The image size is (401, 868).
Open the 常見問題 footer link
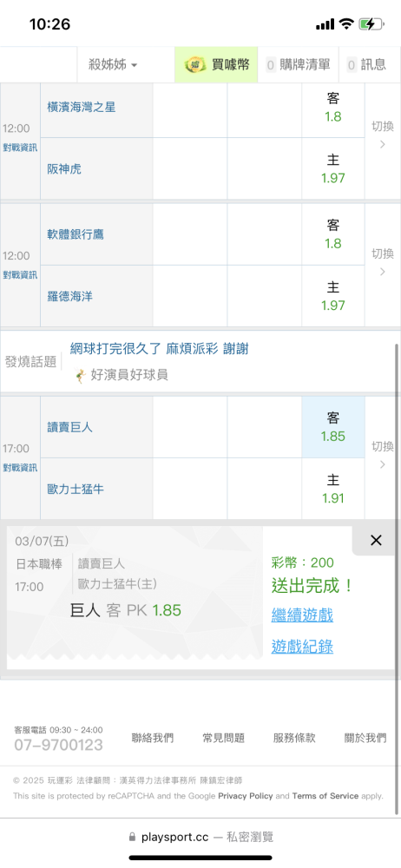tap(224, 738)
